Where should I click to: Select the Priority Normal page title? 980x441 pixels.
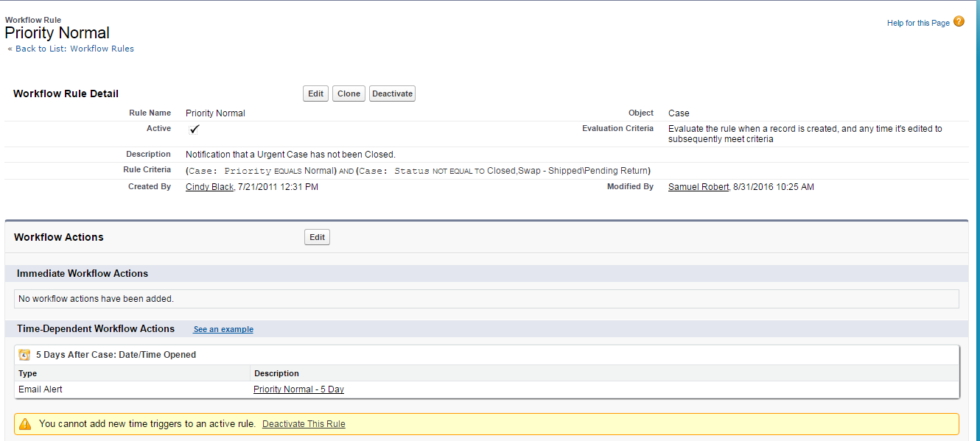[57, 33]
